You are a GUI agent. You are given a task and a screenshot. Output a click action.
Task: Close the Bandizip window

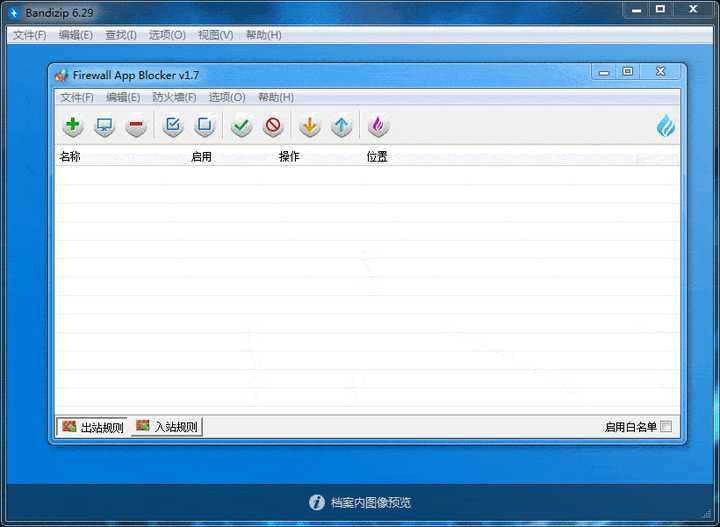(x=693, y=9)
